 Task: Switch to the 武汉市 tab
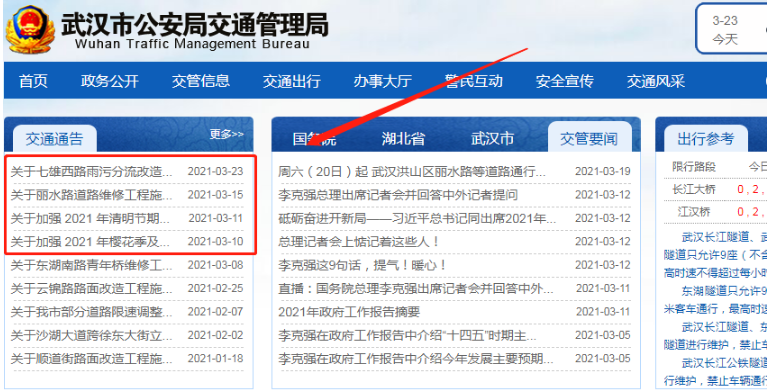pos(492,139)
